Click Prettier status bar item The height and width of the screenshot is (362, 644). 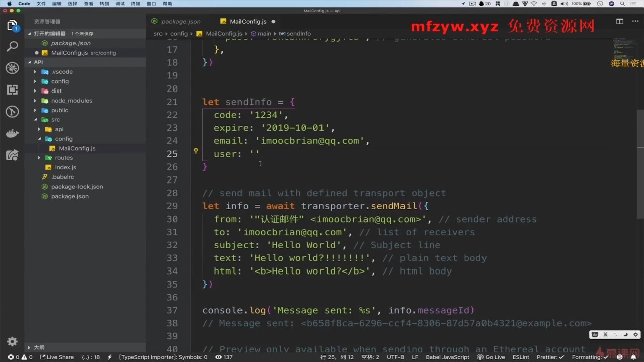[x=550, y=357]
